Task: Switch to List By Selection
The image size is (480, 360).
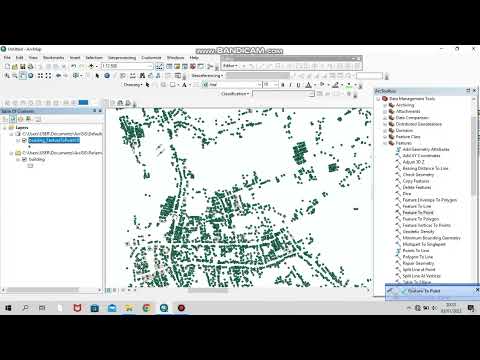Action: (29, 119)
